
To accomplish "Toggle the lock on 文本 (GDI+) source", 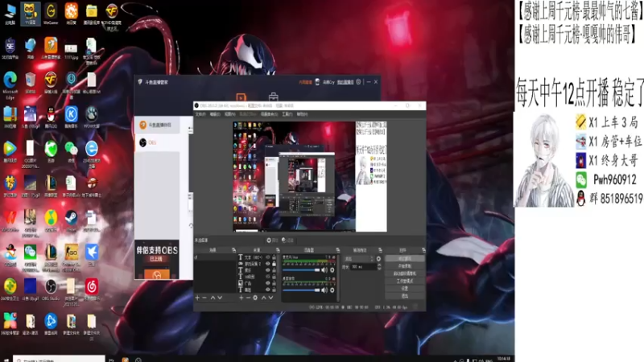I will point(274,257).
